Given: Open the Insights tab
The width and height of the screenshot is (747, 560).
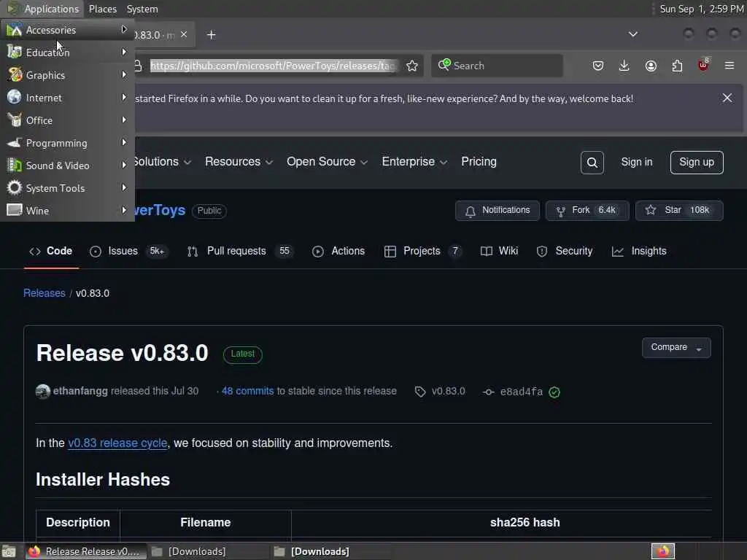Looking at the screenshot, I should [639, 251].
